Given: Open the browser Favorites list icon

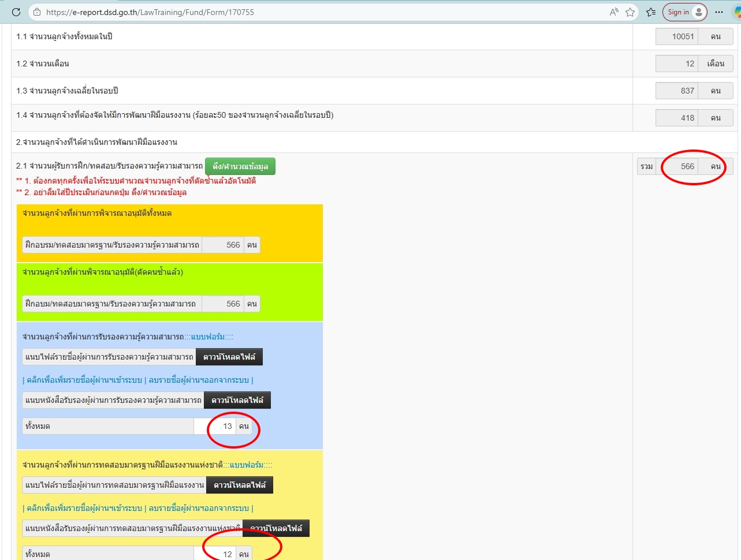Looking at the screenshot, I should (651, 12).
